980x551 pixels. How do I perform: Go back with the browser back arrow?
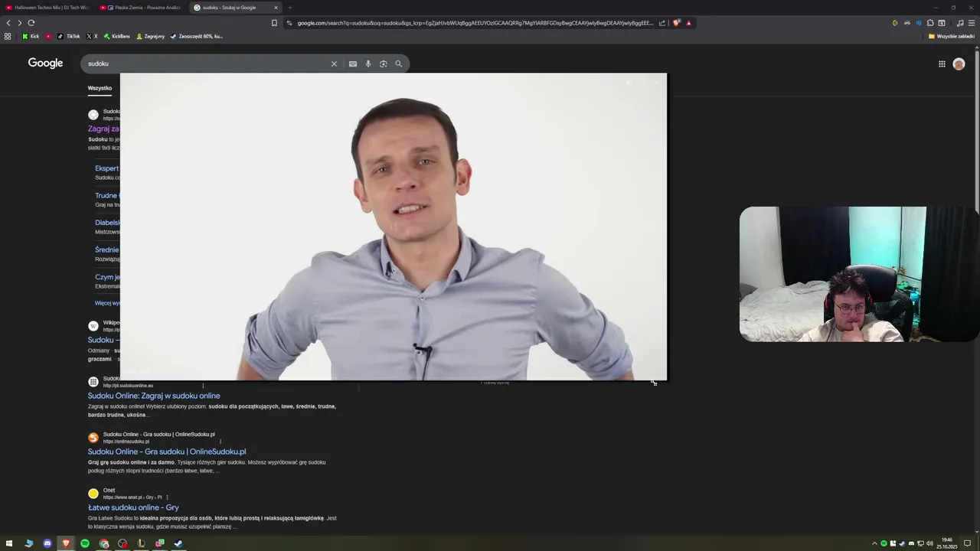(8, 23)
